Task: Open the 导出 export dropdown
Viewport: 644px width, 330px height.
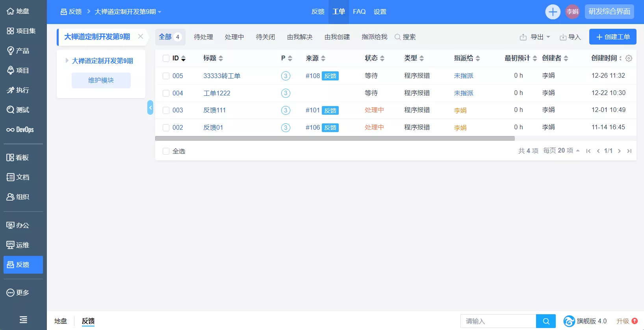Action: [x=535, y=37]
